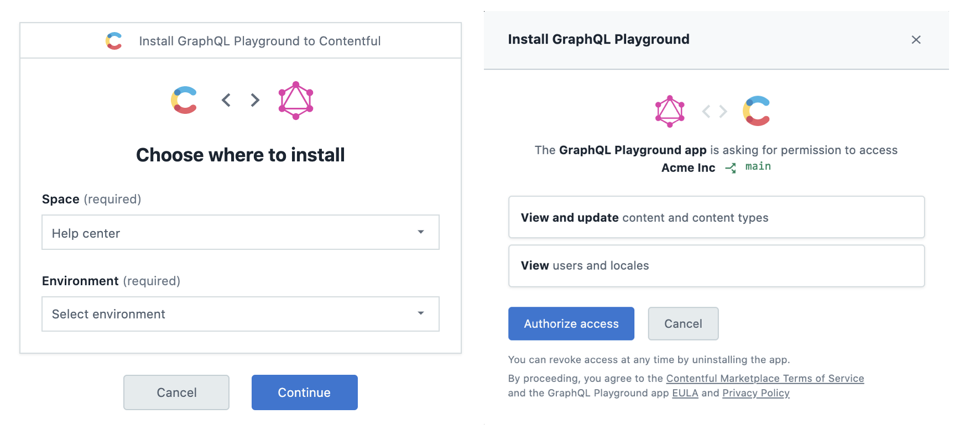The image size is (980, 440).
Task: Click the Contentful logo in the install header
Action: coord(114,41)
